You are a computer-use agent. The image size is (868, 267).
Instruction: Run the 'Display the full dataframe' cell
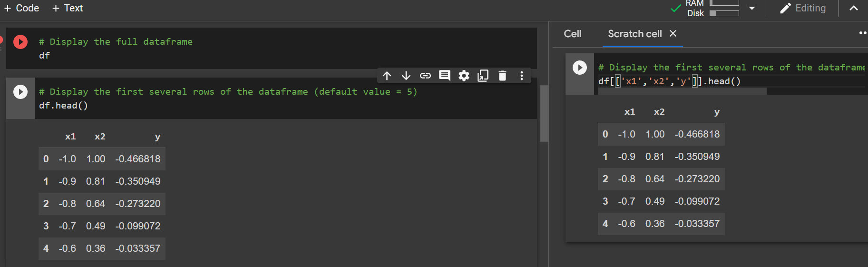pos(20,42)
